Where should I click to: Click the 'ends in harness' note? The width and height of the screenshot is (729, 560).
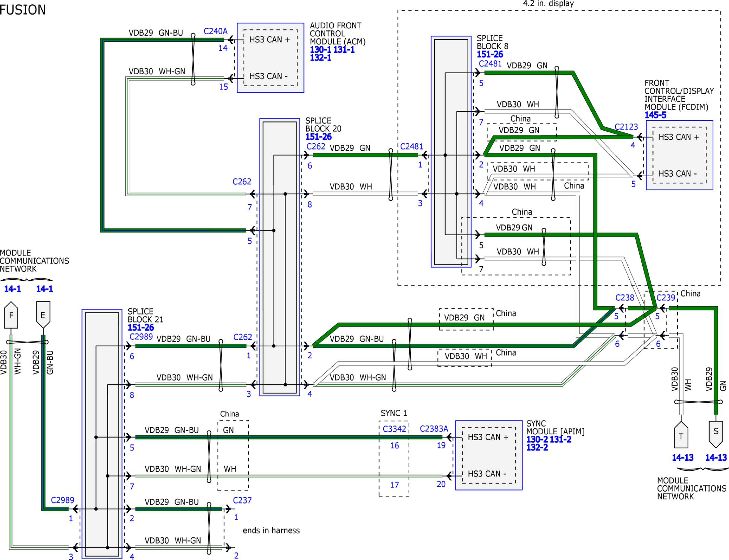pyautogui.click(x=271, y=530)
